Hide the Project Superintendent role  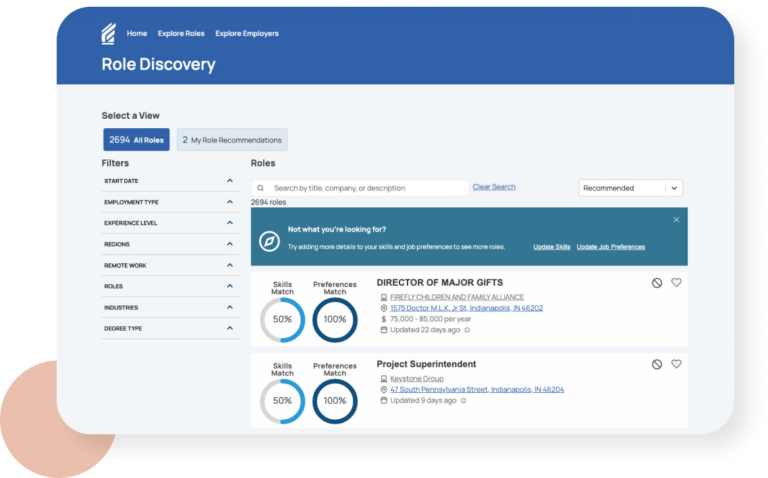657,365
